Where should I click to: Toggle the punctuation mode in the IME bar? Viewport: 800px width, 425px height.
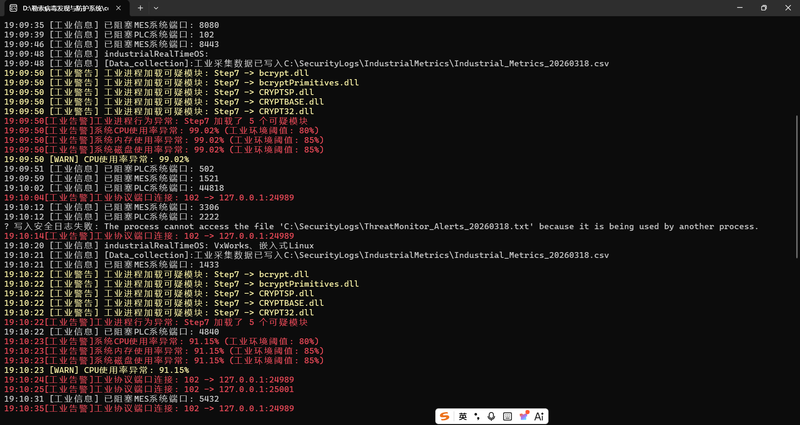[x=477, y=416]
